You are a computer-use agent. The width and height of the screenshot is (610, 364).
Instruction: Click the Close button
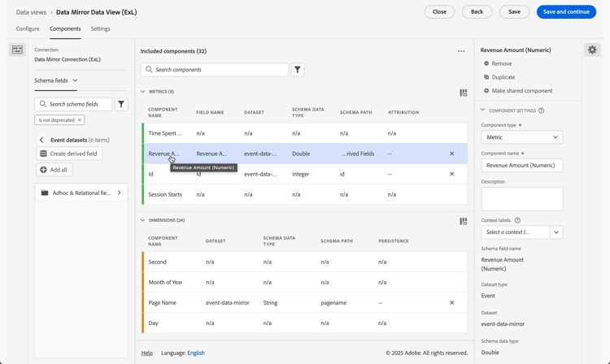click(439, 11)
